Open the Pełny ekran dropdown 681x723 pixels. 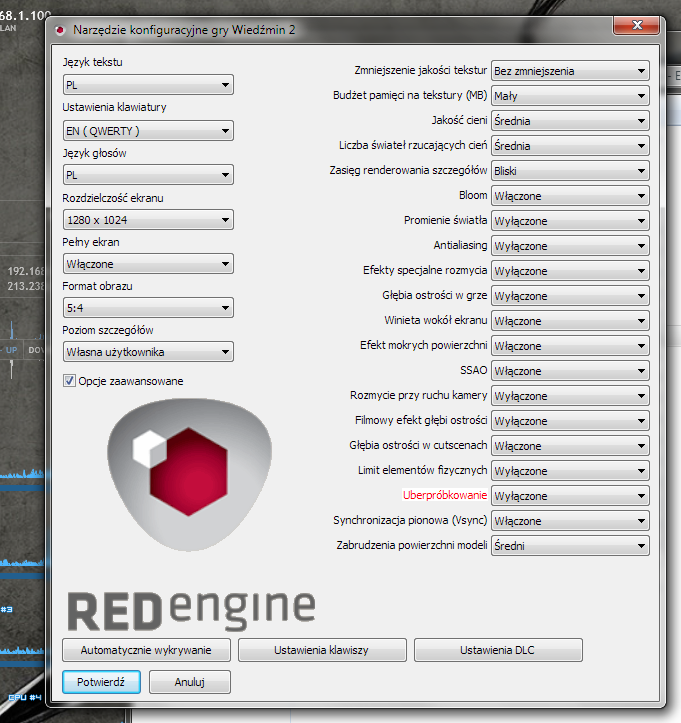(148, 264)
